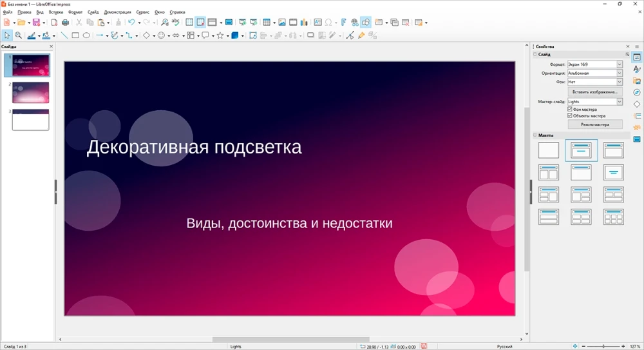Screen dimensions: 644x350
Task: Select the smiley Symbol Shapes tool
Action: [161, 36]
